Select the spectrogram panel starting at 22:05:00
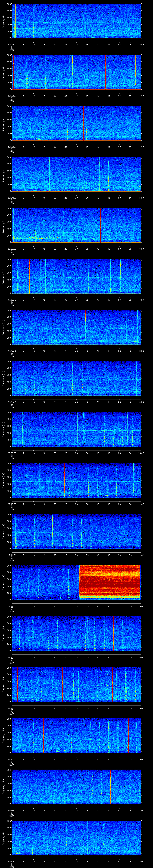Screen dimensions: 153x868 (x=77, y=225)
